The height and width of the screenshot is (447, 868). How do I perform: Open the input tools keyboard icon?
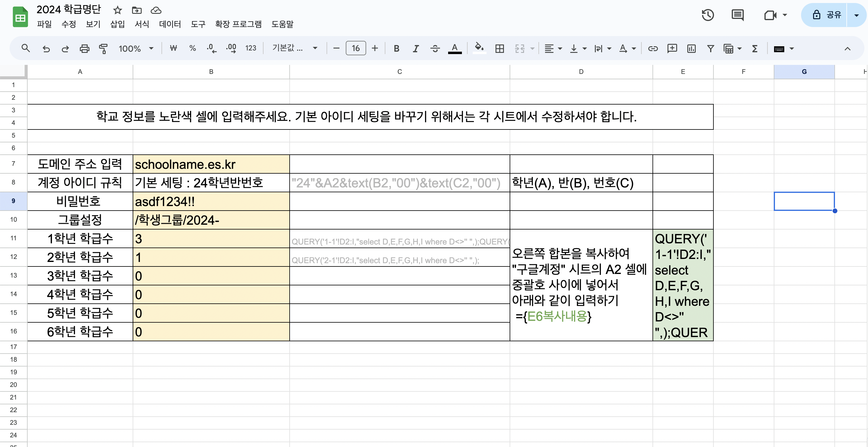[x=779, y=49]
